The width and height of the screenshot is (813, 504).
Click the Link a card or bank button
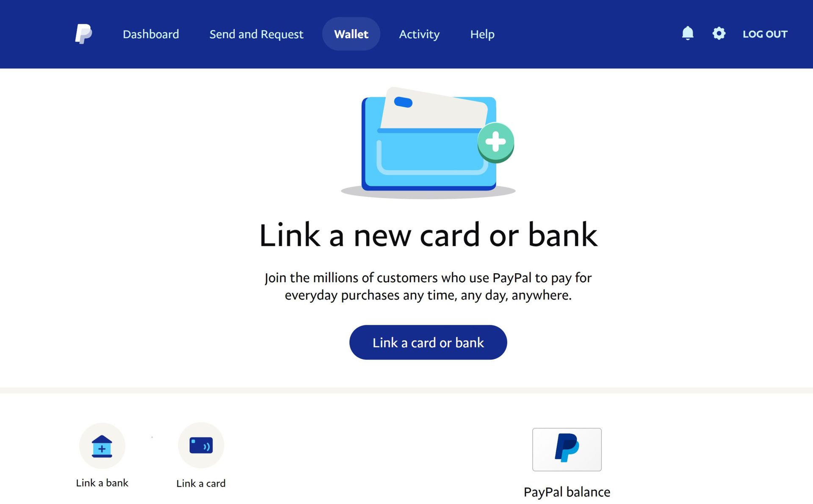tap(428, 342)
